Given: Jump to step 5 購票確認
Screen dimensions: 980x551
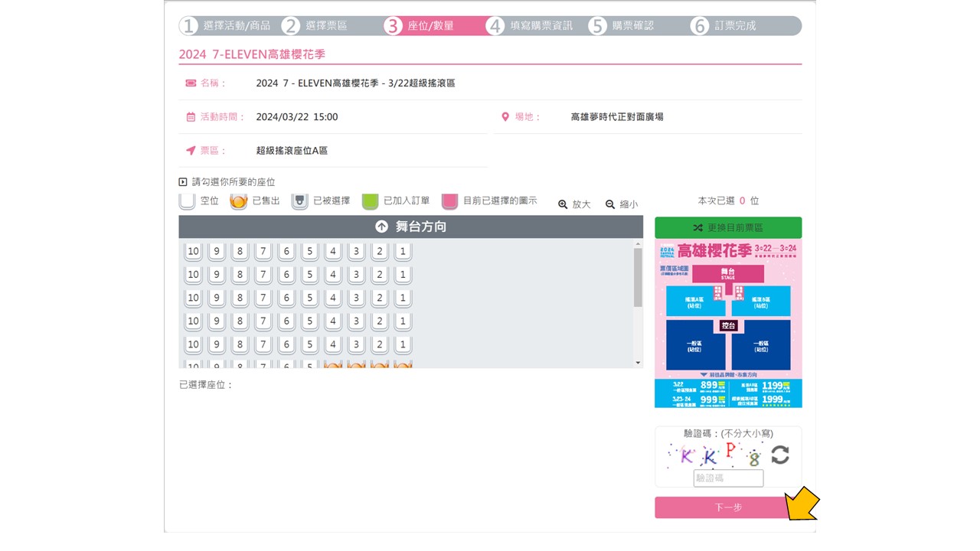Looking at the screenshot, I should 621,26.
